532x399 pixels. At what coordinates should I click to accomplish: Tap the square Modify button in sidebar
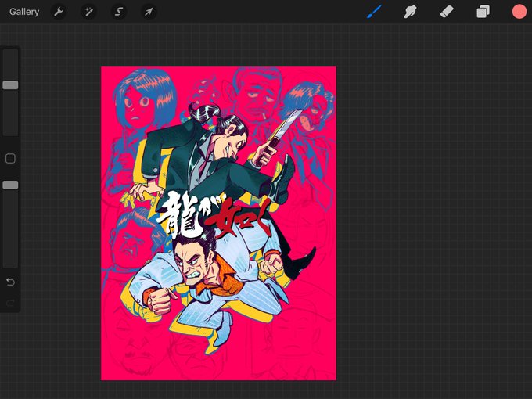coord(10,159)
